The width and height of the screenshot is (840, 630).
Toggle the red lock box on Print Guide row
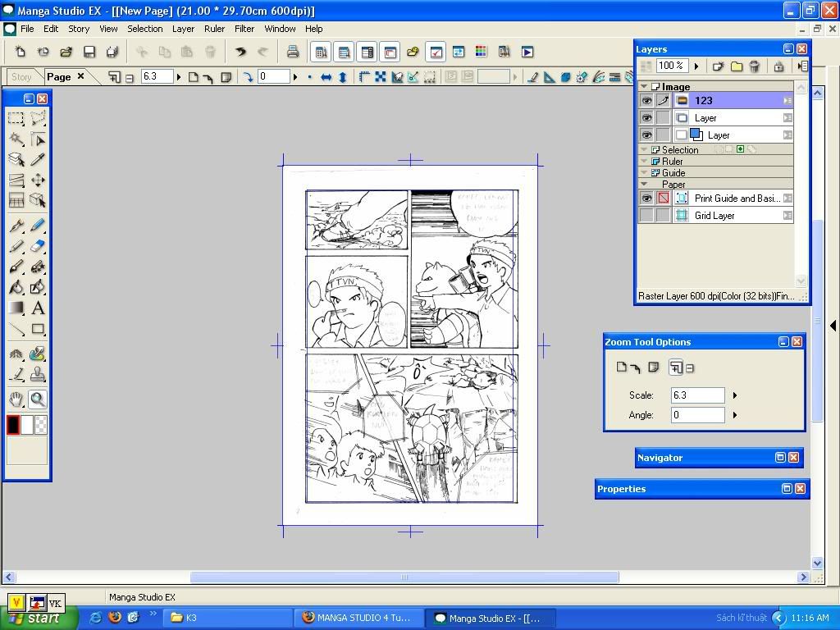tap(663, 199)
